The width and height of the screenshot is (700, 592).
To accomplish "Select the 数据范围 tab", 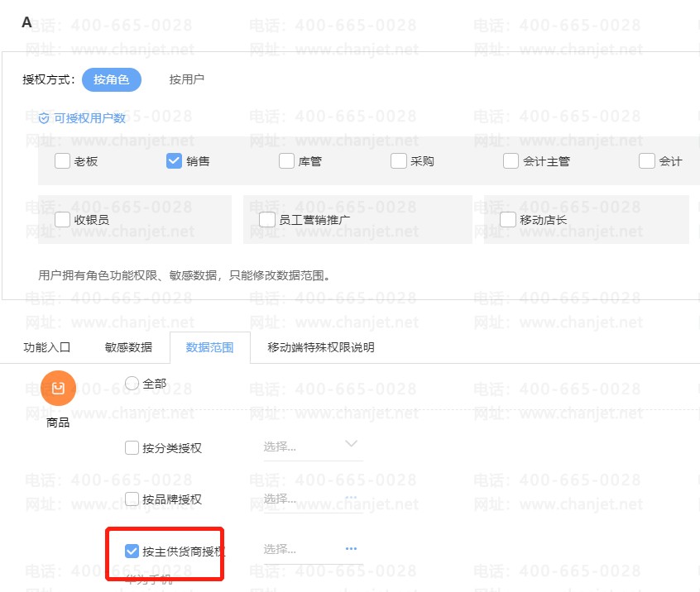I will (210, 347).
